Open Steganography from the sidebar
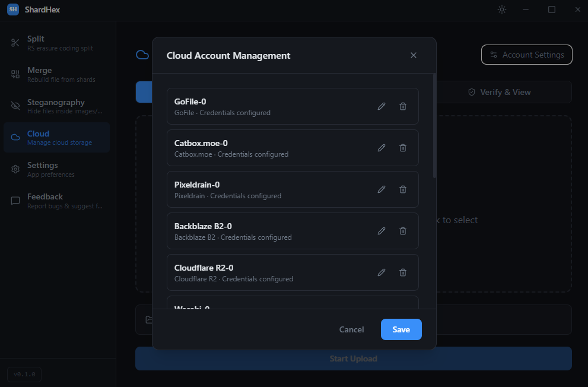This screenshot has height=387, width=588. [56, 106]
